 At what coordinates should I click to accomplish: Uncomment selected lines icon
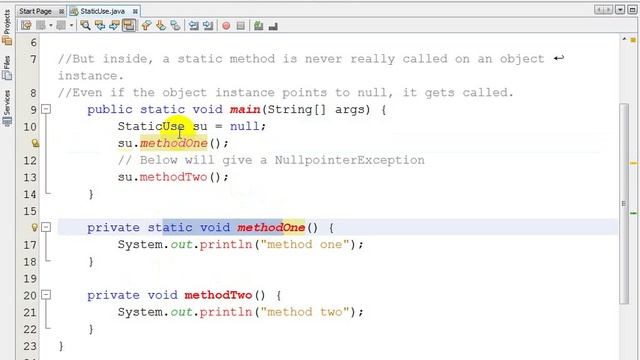click(x=273, y=26)
